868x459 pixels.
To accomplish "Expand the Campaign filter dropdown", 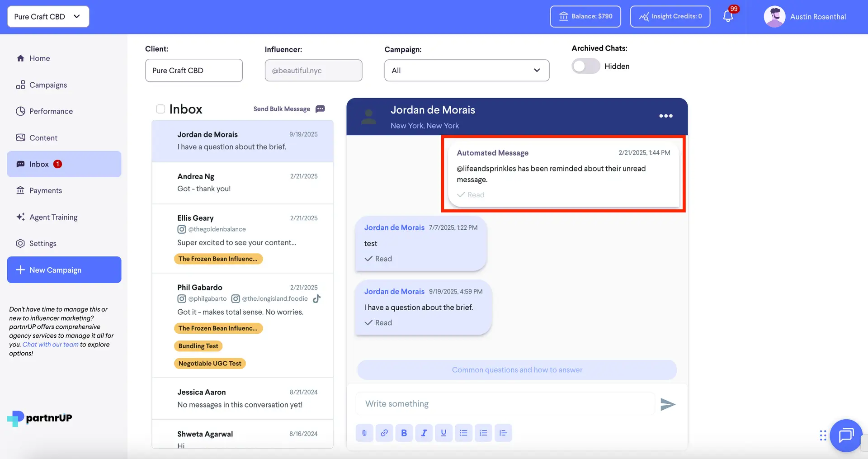I will point(467,70).
